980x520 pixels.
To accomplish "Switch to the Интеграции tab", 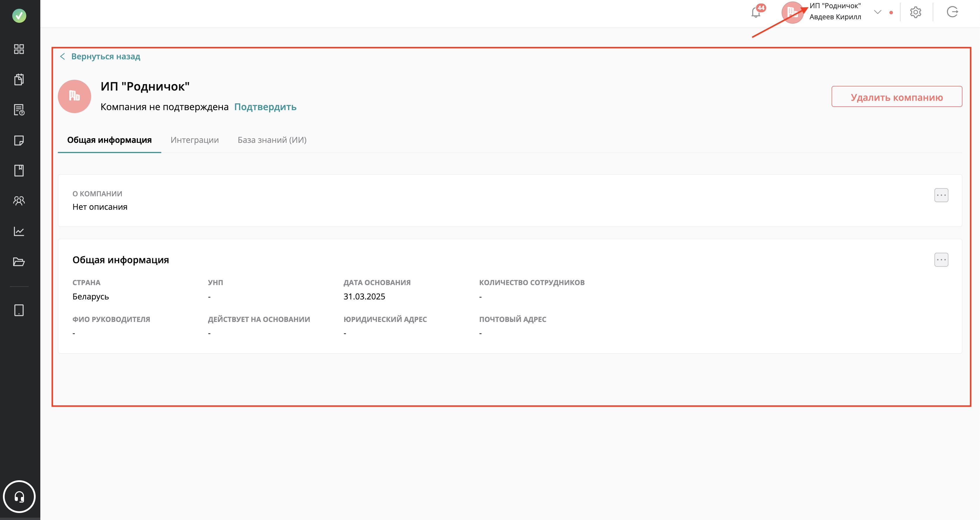I will pyautogui.click(x=194, y=140).
